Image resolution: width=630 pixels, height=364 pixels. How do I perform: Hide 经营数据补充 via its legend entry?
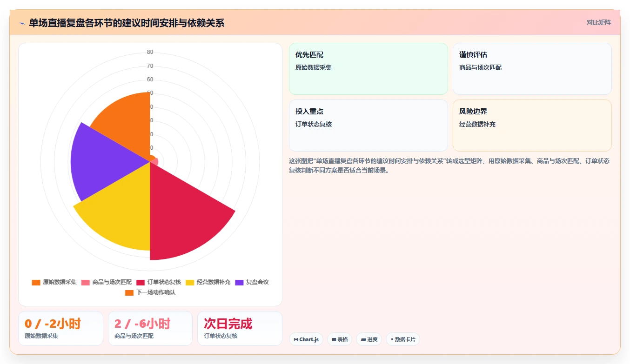[208, 282]
